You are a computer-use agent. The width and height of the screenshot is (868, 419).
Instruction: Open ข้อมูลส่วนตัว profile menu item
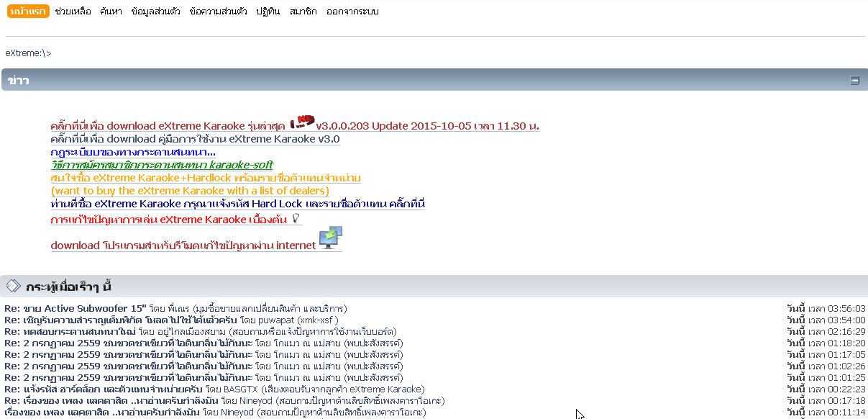[156, 12]
